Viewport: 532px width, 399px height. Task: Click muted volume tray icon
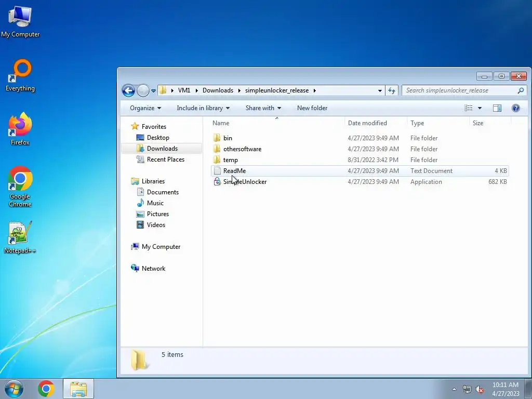point(480,390)
